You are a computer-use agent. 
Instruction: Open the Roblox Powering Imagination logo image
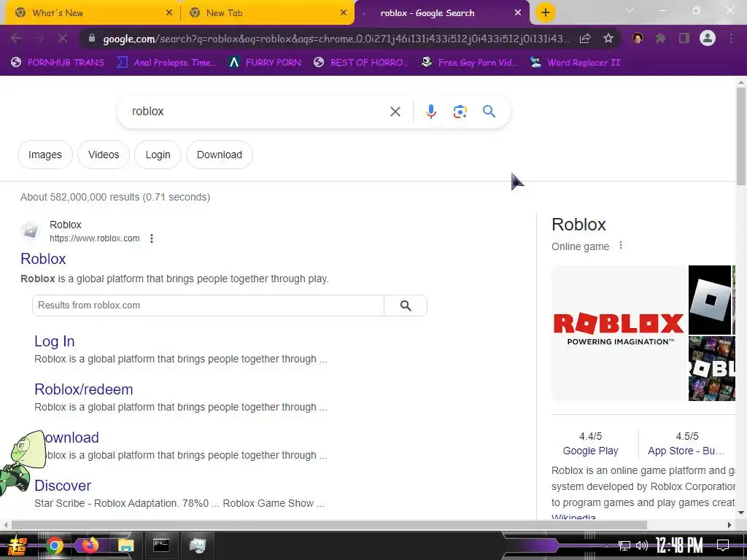[619, 332]
